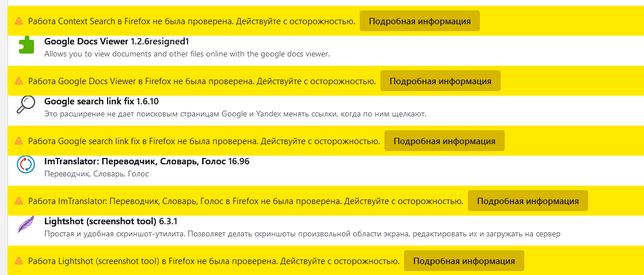Select the Lightshot (screenshot tool) 6.3.1 title

110,221
